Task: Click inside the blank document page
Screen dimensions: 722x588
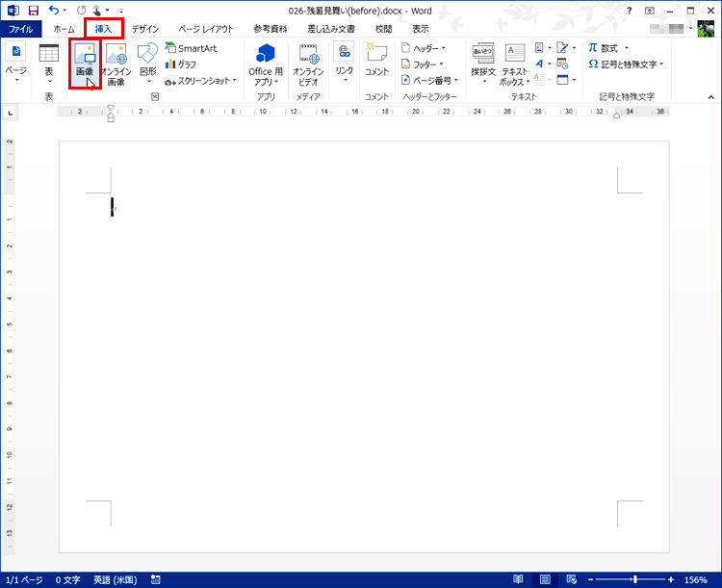Action: [364, 346]
